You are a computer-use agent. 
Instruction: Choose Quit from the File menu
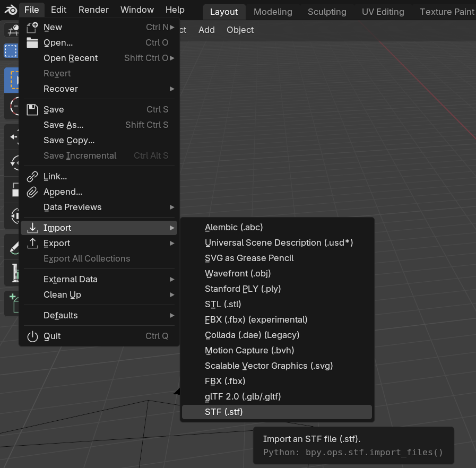(99, 336)
